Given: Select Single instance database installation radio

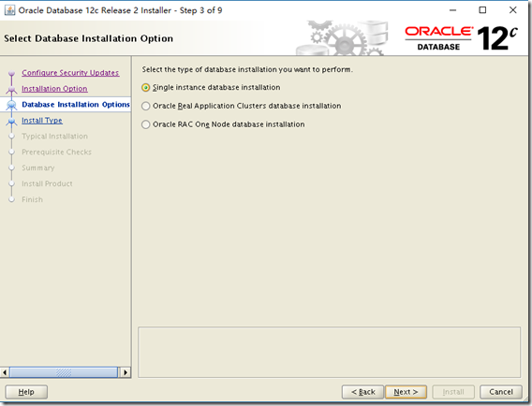Looking at the screenshot, I should click(x=145, y=87).
